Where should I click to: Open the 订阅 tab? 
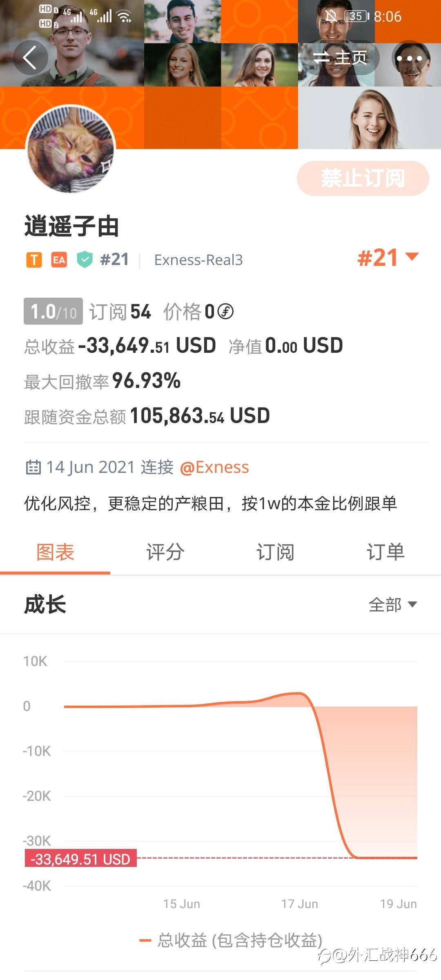[x=276, y=552]
